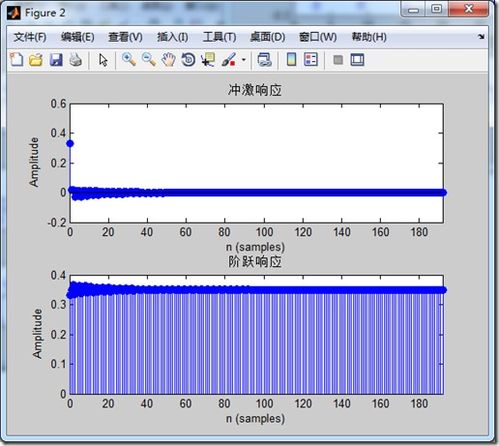The height and width of the screenshot is (446, 499).
Task: Open the 工具(T) menu
Action: coord(220,37)
